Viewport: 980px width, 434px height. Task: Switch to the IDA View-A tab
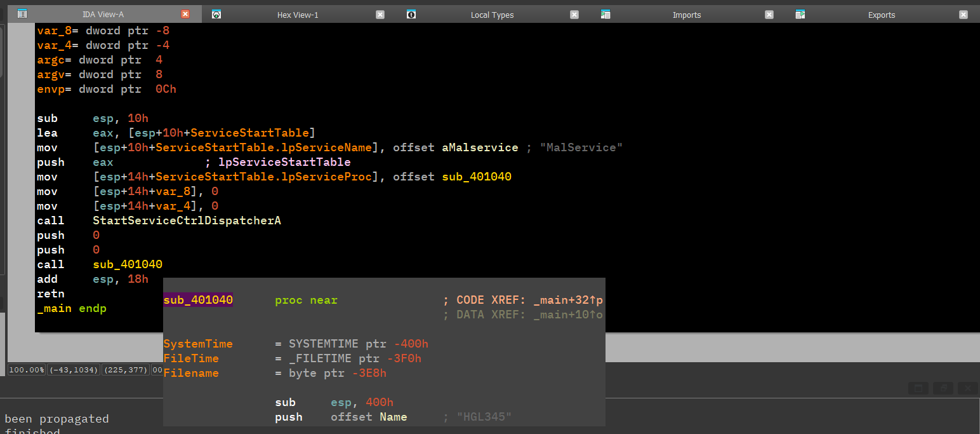(103, 15)
